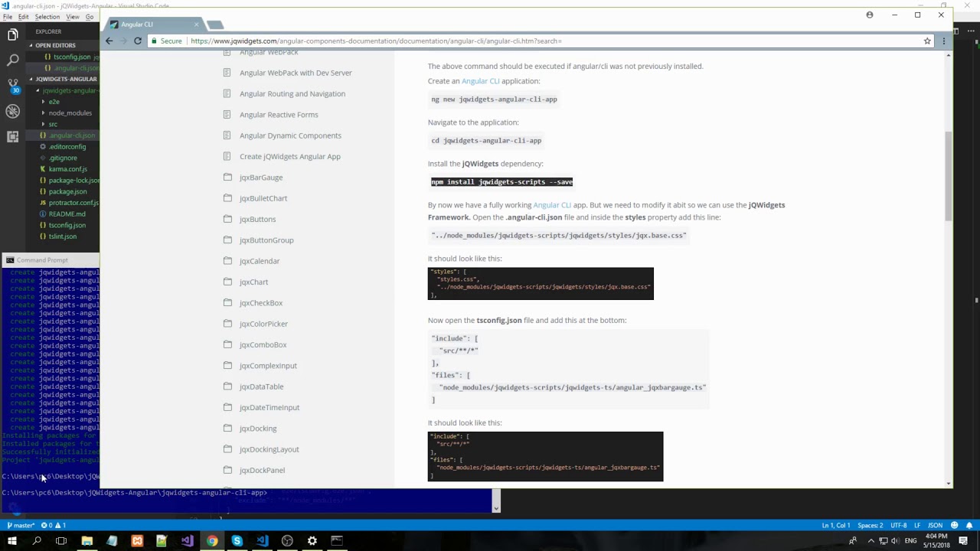980x551 pixels.
Task: Open the VS Code notifications bell
Action: pos(969,525)
